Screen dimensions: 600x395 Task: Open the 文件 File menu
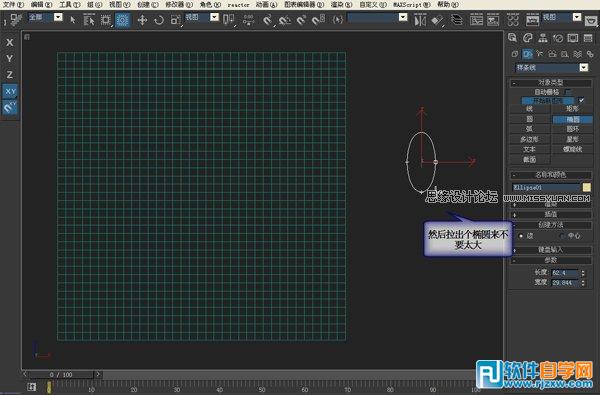[13, 5]
